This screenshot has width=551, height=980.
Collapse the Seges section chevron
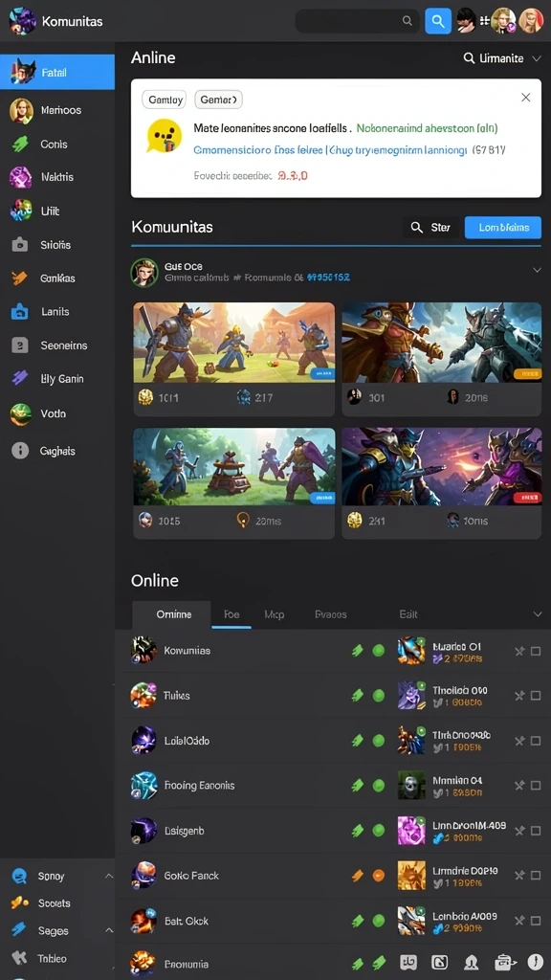pos(109,930)
